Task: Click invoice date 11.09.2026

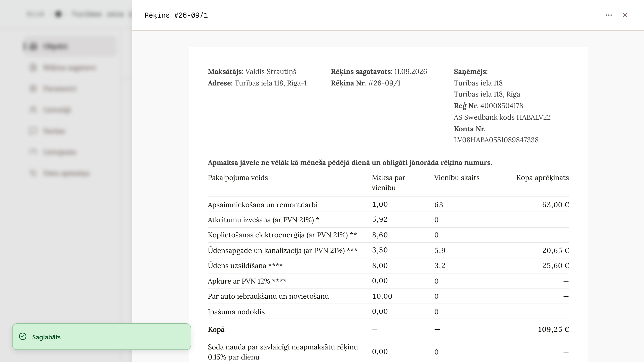Action: coord(411,72)
